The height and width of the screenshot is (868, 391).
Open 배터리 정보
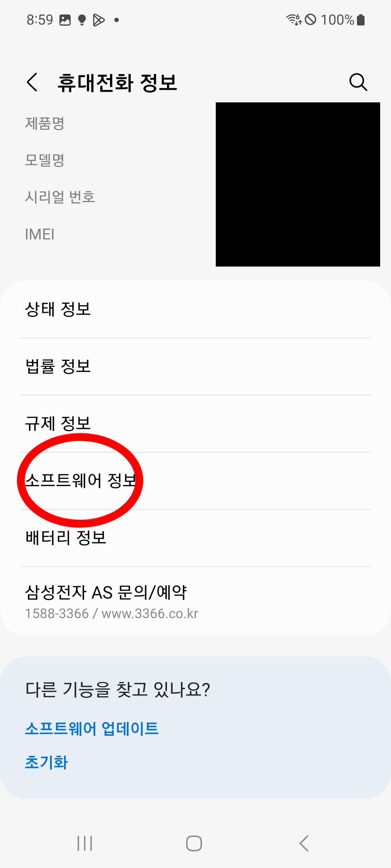(x=195, y=538)
